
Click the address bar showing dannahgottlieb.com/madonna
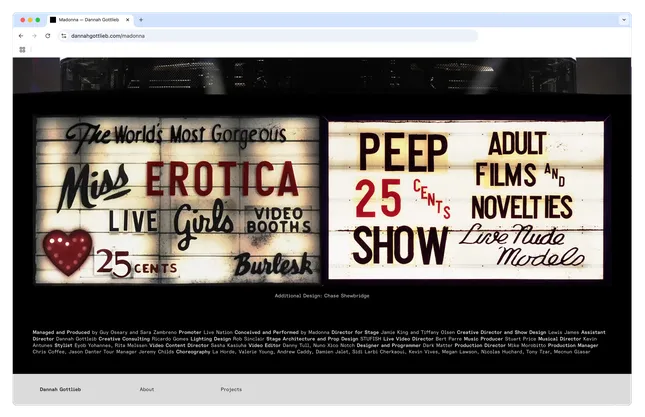pyautogui.click(x=269, y=36)
